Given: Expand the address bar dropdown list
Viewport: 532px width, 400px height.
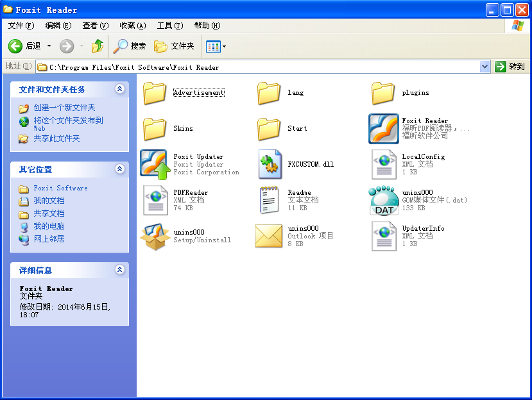Looking at the screenshot, I should click(485, 67).
